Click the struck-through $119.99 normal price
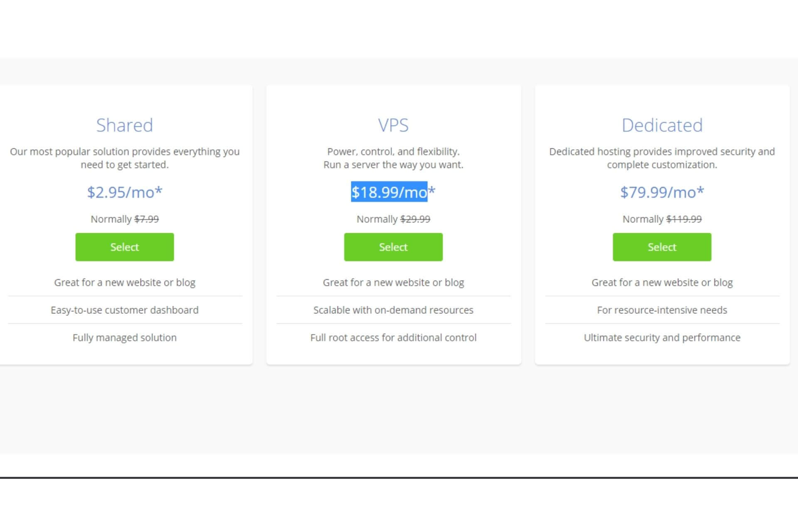This screenshot has height=532, width=798. point(684,219)
